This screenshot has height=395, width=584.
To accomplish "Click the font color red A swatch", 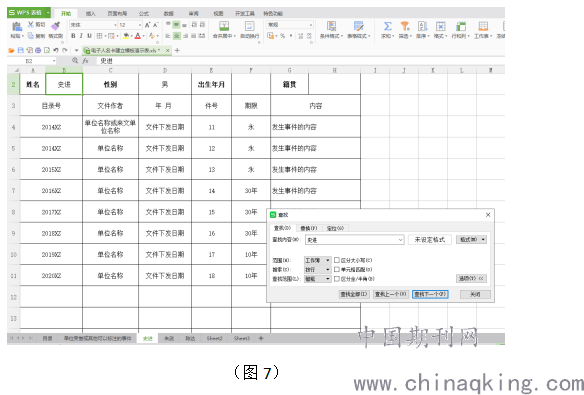I will pos(138,36).
